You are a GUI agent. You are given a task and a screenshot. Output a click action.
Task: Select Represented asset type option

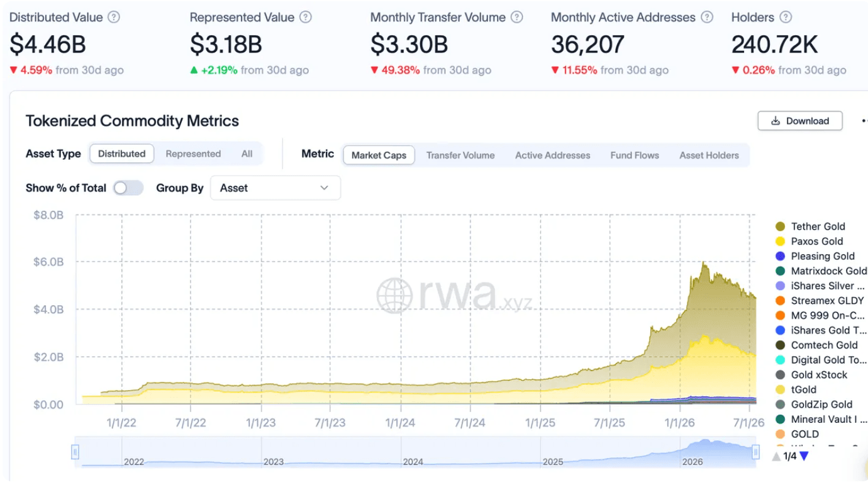click(x=193, y=154)
